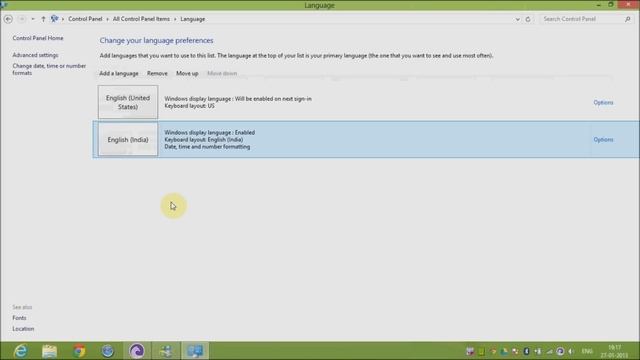The image size is (640, 360).
Task: Click active Control Panel taskbar button
Action: click(195, 351)
